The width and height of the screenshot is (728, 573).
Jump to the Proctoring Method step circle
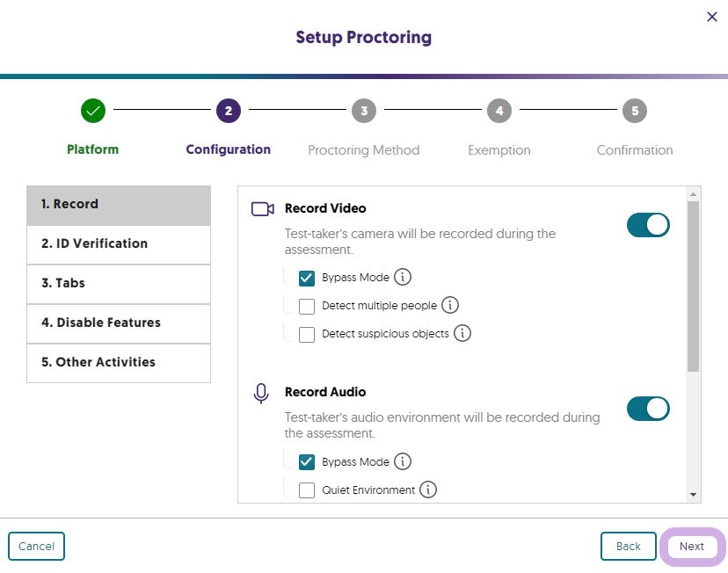[x=363, y=111]
